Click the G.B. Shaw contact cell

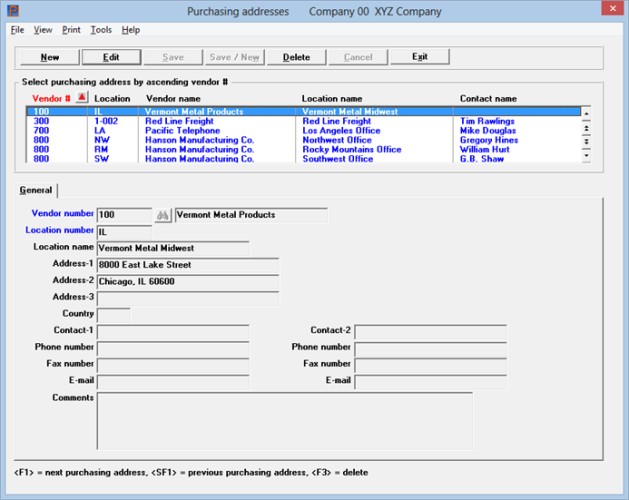coord(481,159)
